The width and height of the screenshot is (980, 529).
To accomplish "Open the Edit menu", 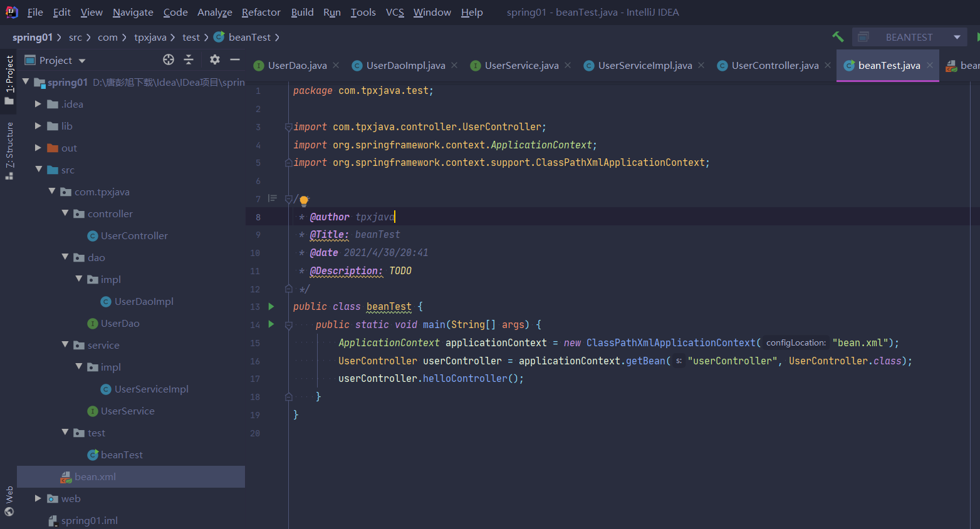I will pyautogui.click(x=61, y=12).
